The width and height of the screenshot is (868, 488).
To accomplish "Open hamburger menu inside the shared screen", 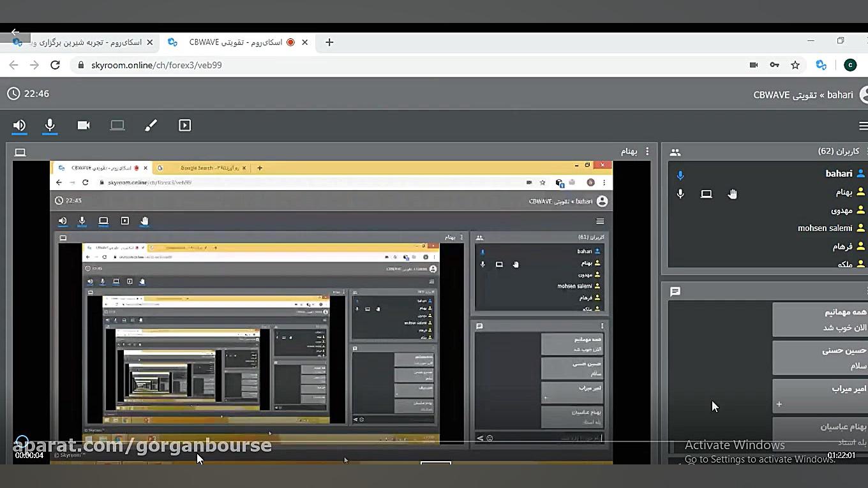I will coord(600,221).
